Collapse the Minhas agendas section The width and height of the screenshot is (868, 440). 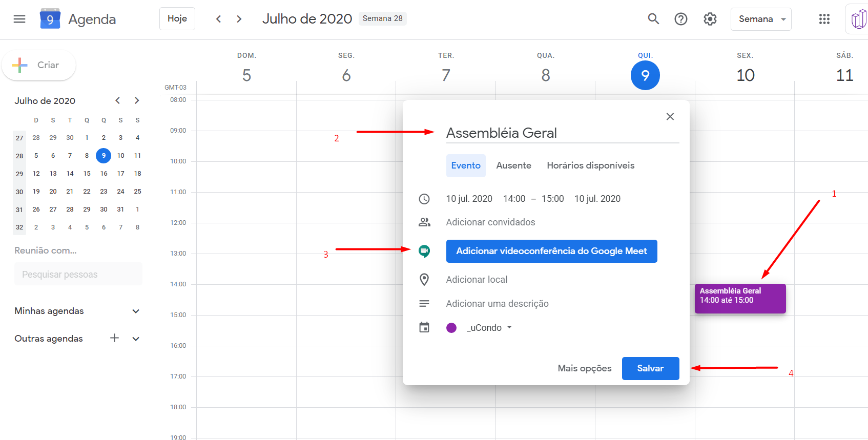tap(136, 311)
